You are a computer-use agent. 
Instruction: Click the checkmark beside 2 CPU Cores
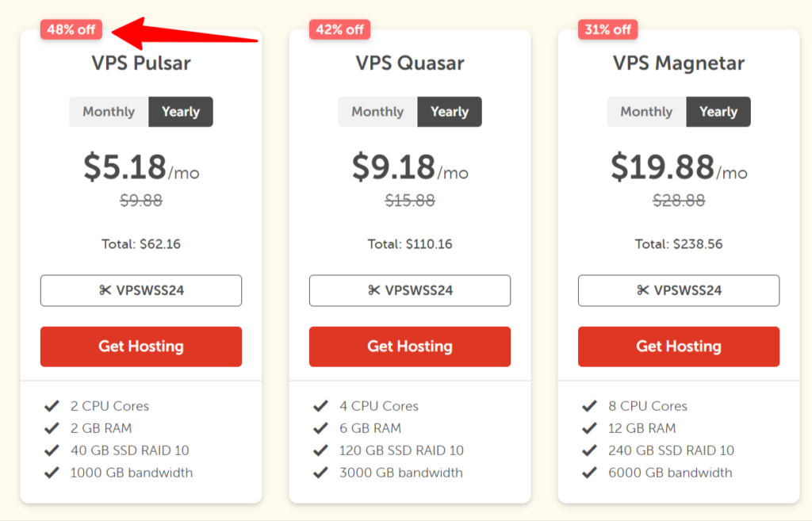point(52,406)
